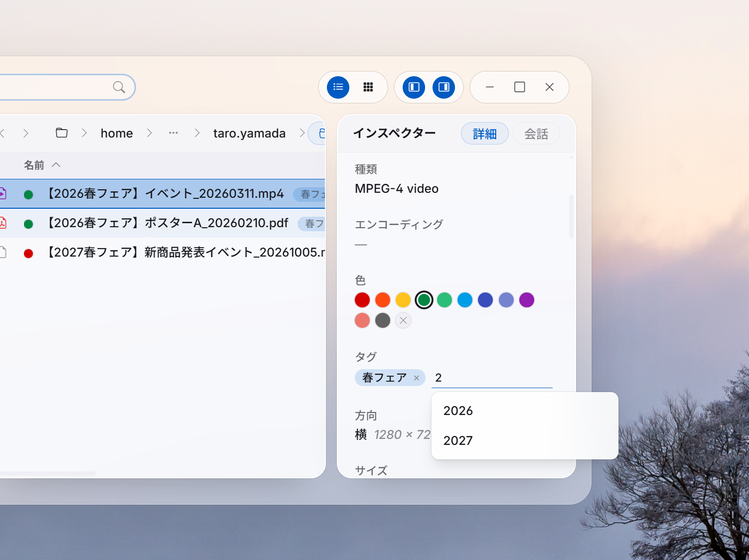Image resolution: width=749 pixels, height=560 pixels.
Task: Switch to grid view
Action: point(368,87)
